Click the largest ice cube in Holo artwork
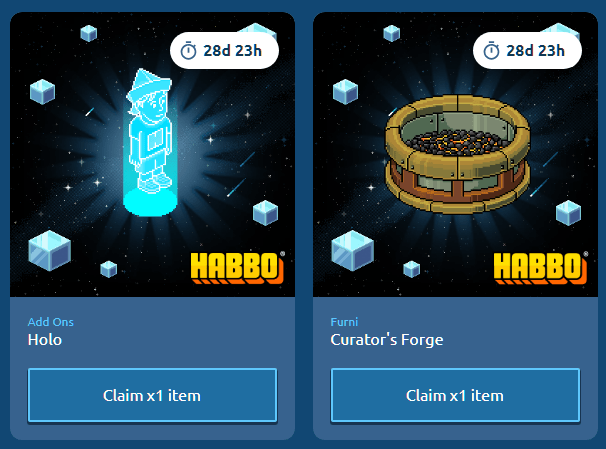 click(49, 250)
